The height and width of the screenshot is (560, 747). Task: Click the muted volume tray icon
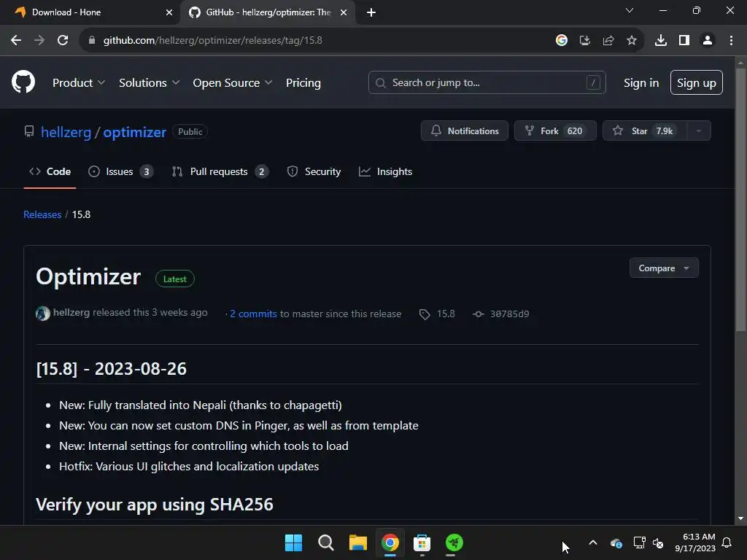[659, 542]
